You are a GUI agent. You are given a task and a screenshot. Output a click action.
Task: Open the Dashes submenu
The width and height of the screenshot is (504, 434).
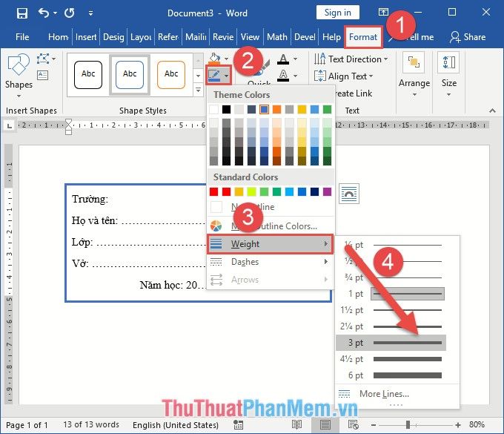270,262
